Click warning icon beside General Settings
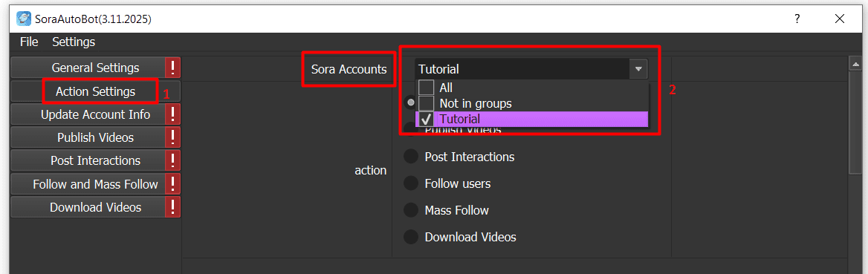Image resolution: width=868 pixels, height=274 pixels. click(172, 68)
